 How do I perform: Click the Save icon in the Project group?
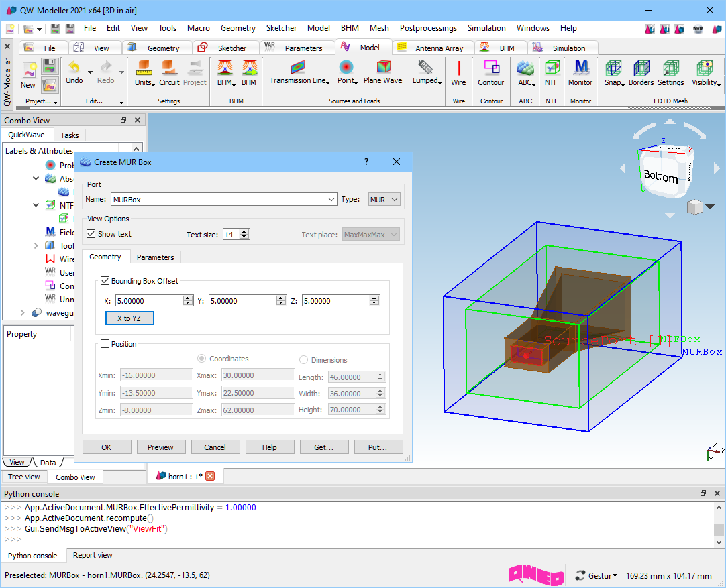tap(50, 66)
